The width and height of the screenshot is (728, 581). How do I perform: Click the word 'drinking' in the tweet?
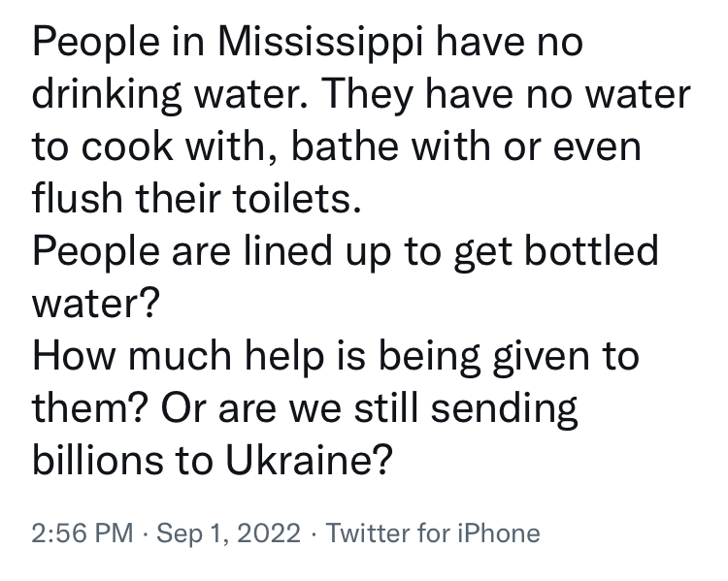click(x=107, y=95)
